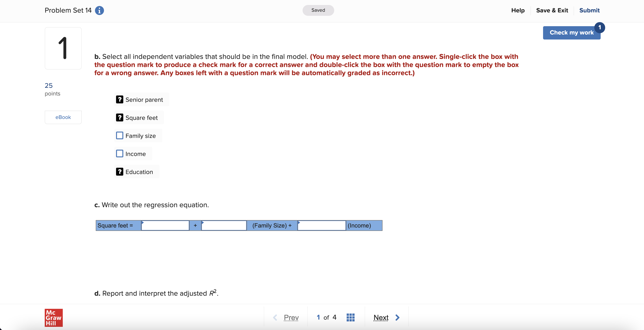Click the first blank coefficient input field

165,225
